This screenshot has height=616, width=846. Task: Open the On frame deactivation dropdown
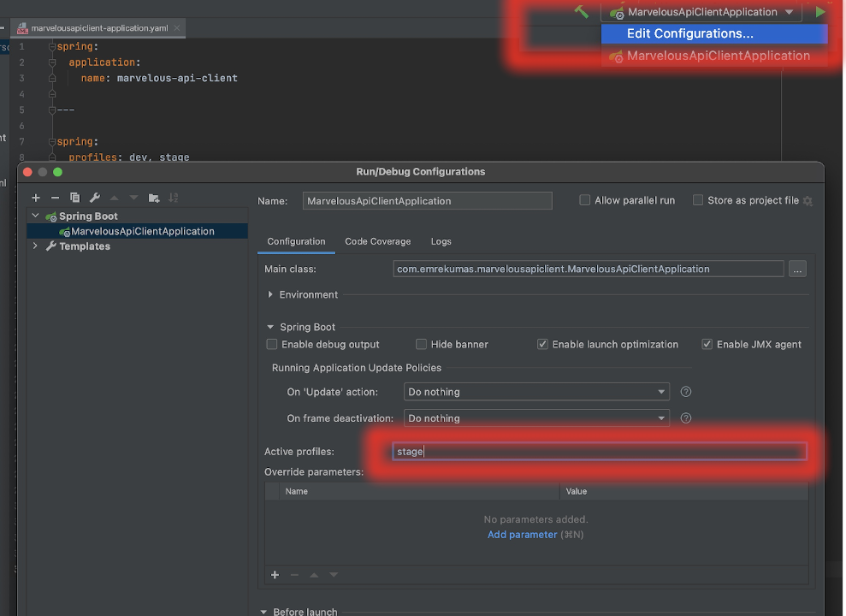click(536, 418)
